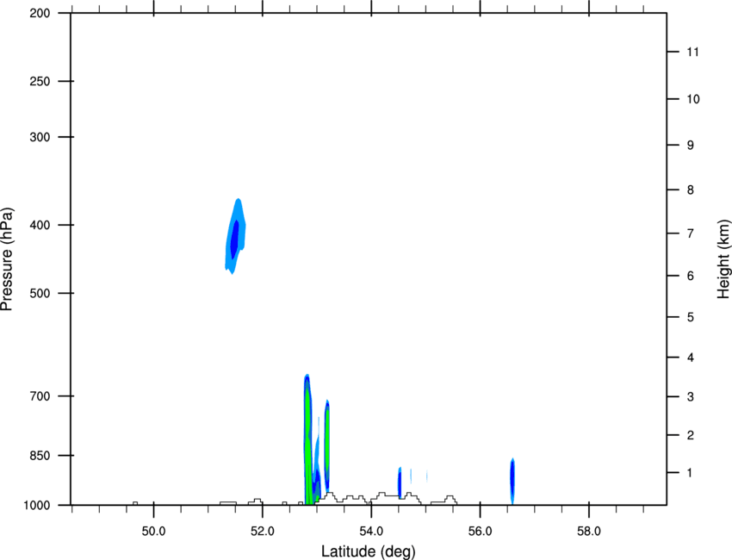732x560 pixels.
Task: Click the 200 hPa label at top
Action: (x=40, y=13)
